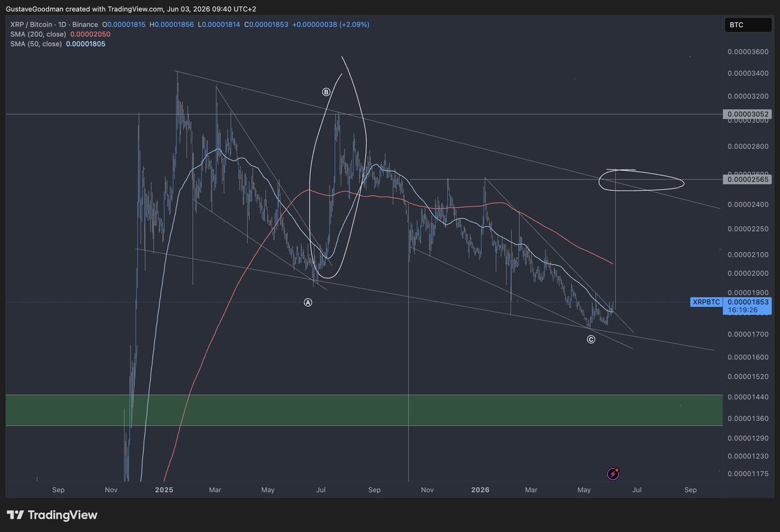The width and height of the screenshot is (780, 532).
Task: Click the +2.09% change value
Action: (x=353, y=24)
